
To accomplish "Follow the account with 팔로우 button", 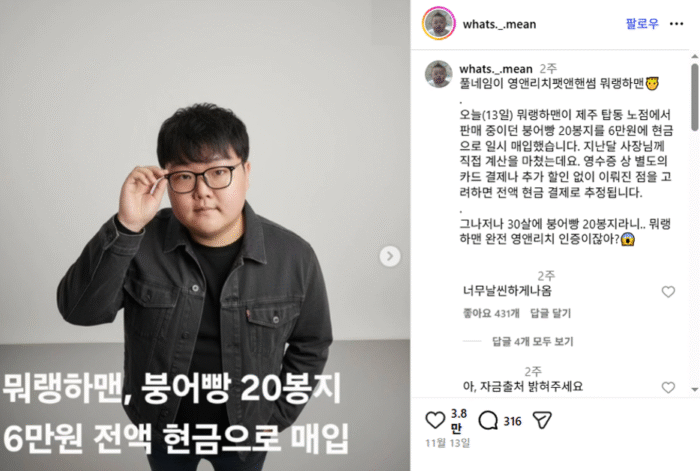I will point(642,24).
